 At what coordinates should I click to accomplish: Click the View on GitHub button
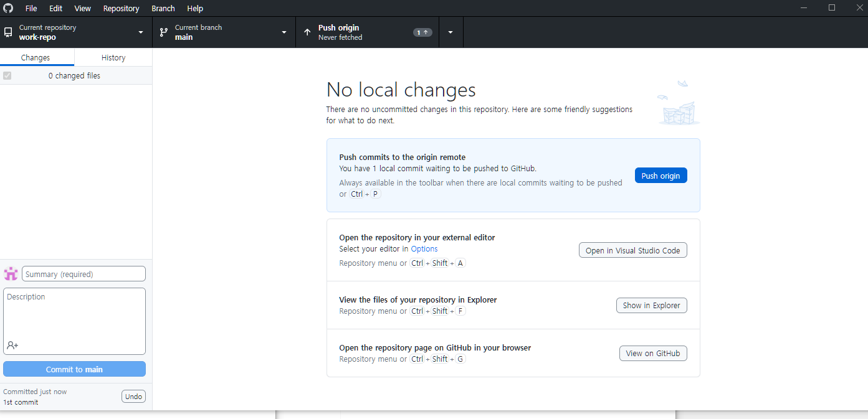(653, 353)
